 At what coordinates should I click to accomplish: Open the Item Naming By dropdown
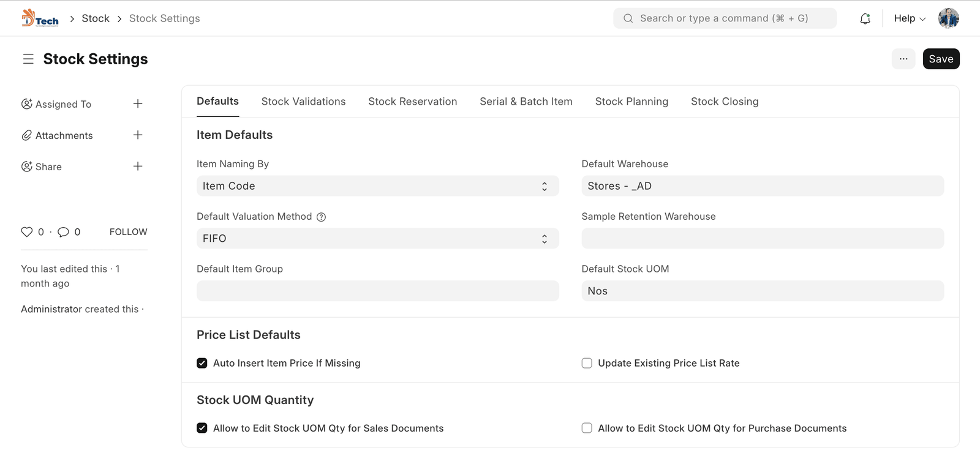coord(377,186)
